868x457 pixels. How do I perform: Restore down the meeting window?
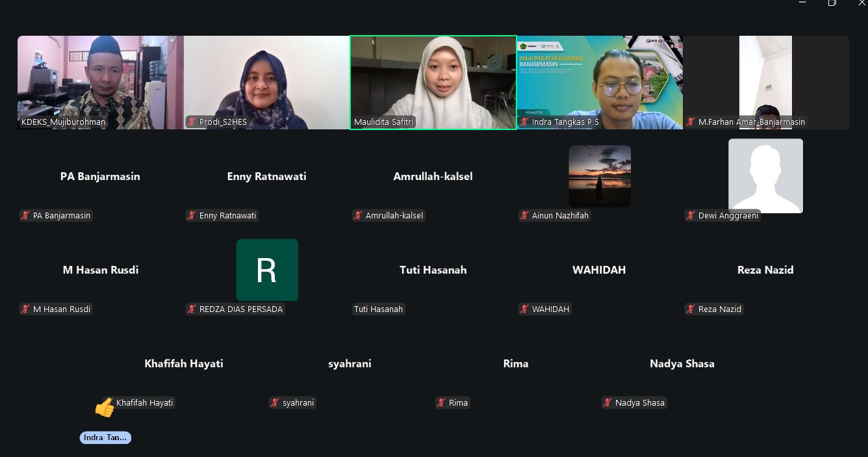click(x=832, y=3)
